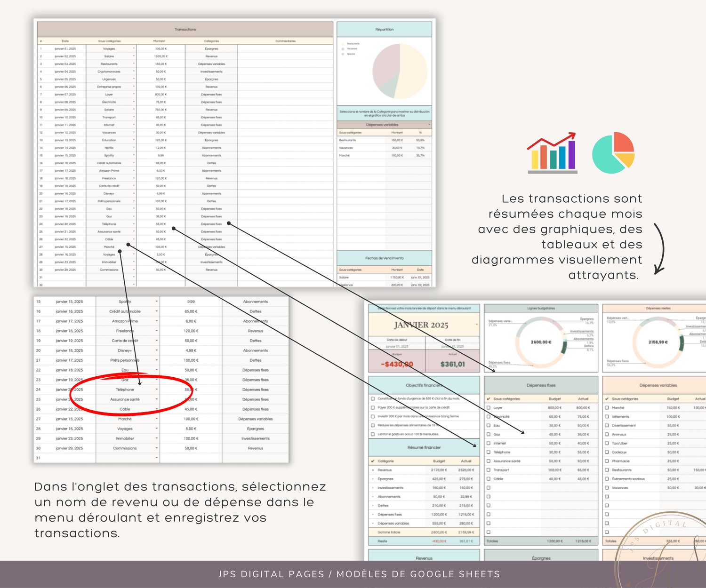The height and width of the screenshot is (588, 706).
Task: Click the '2 170,00 €' Revenus budget cell
Action: [x=439, y=470]
